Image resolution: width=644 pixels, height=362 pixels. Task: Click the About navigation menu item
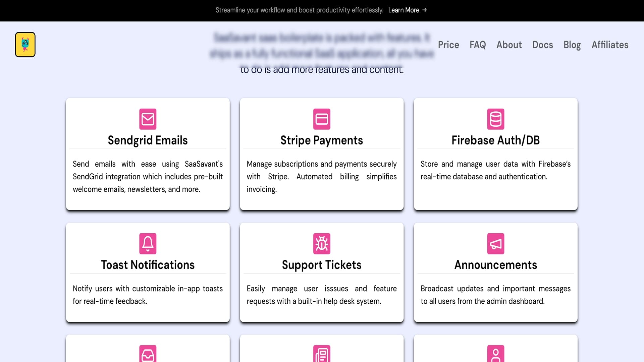tap(508, 44)
